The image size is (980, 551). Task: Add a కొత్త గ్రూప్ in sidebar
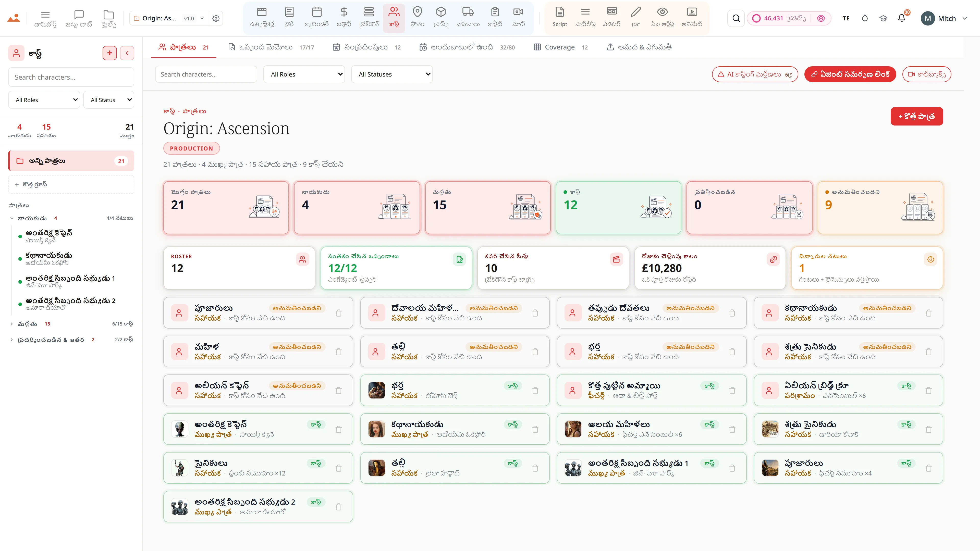(x=71, y=184)
